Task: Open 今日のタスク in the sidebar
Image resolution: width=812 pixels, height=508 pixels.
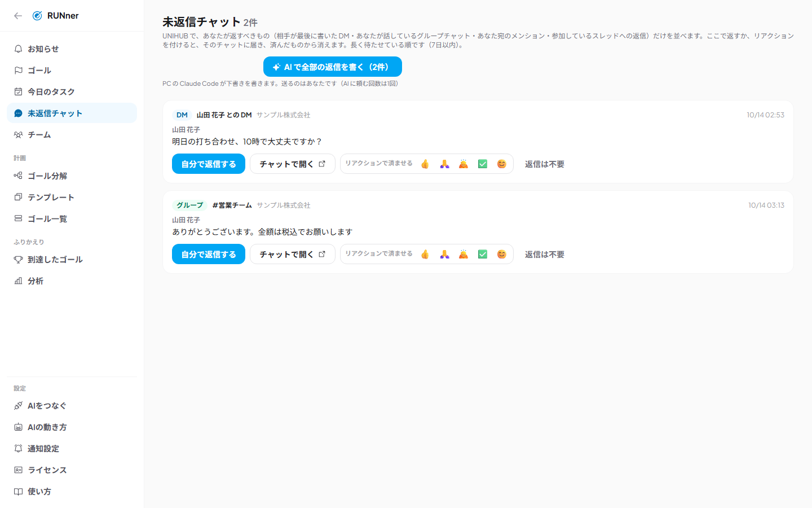Action: click(72, 91)
